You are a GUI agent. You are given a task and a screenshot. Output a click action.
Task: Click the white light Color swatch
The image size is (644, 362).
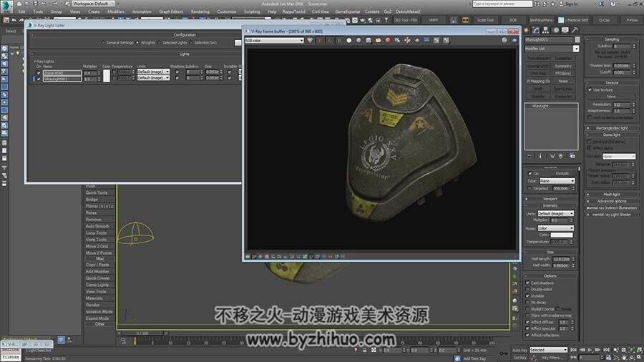click(562, 235)
